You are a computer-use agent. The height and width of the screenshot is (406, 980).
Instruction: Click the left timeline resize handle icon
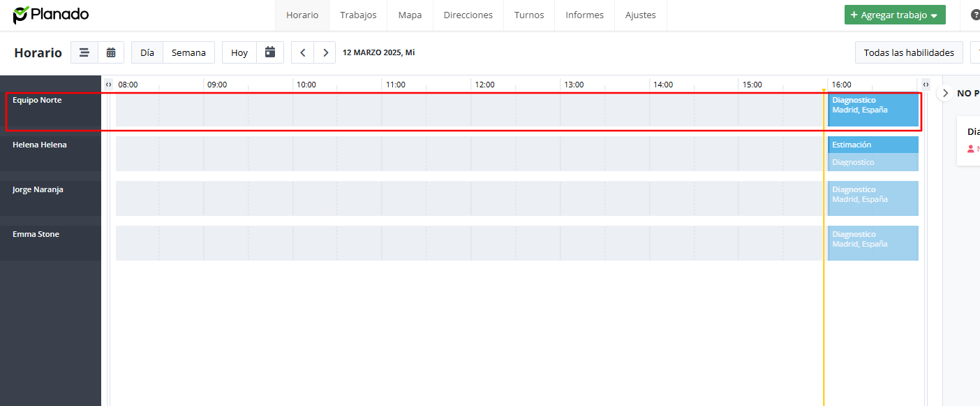coord(108,85)
